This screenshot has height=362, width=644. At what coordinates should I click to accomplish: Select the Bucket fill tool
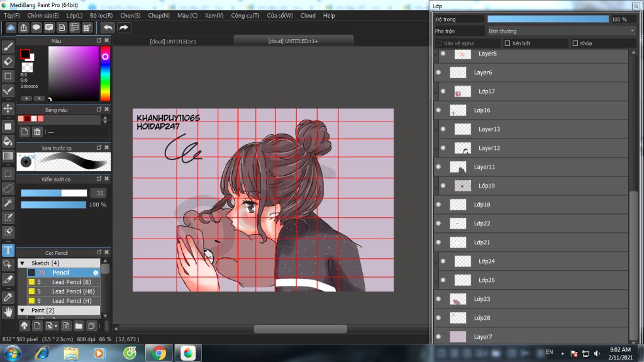click(x=8, y=141)
